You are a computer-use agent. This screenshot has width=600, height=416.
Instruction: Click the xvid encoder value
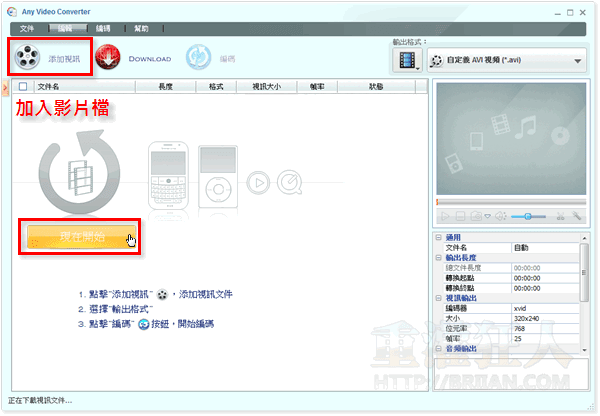coord(545,308)
